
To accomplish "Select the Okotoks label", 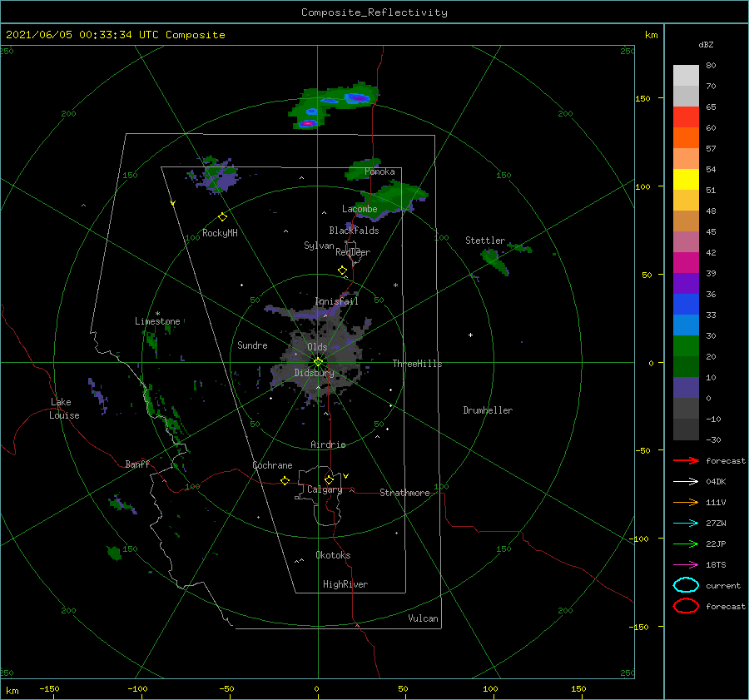I will tap(333, 555).
